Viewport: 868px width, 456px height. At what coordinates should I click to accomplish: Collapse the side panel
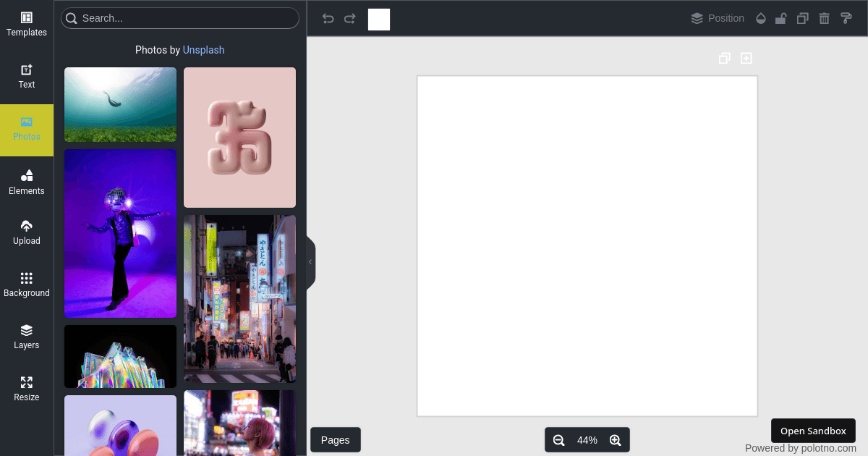click(311, 262)
